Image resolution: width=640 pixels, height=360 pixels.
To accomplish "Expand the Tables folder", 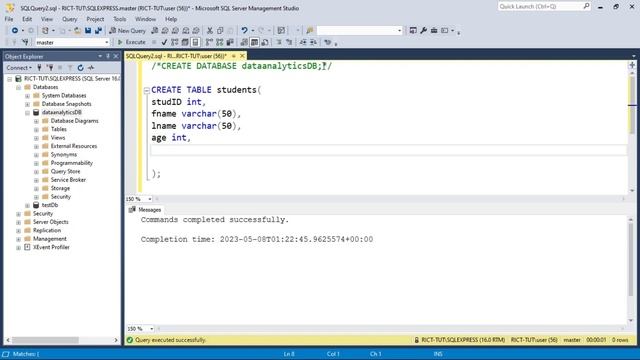I will [36, 129].
